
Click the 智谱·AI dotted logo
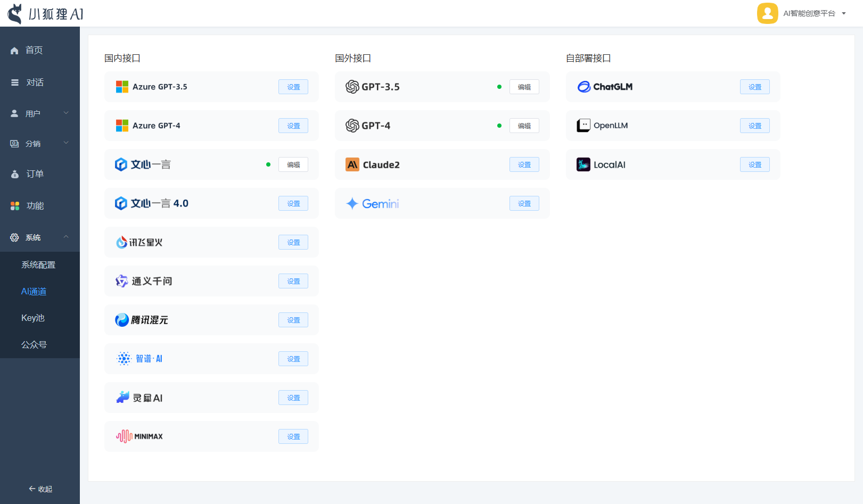tap(124, 359)
